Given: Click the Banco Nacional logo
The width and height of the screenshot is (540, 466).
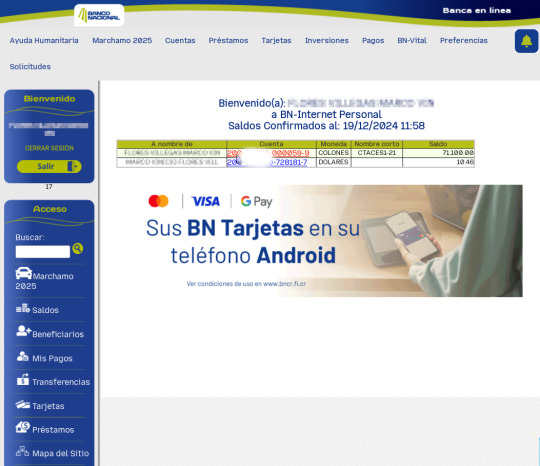Looking at the screenshot, I should click(x=99, y=15).
